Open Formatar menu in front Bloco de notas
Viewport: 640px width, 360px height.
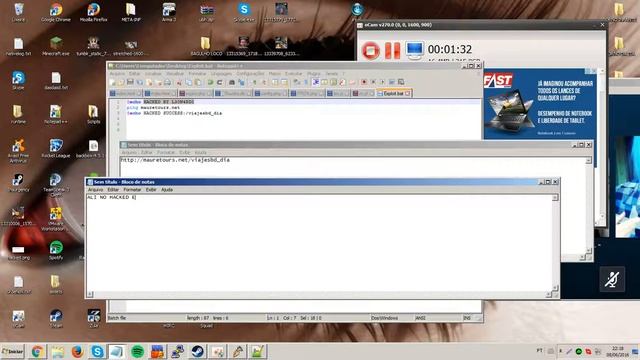click(132, 190)
